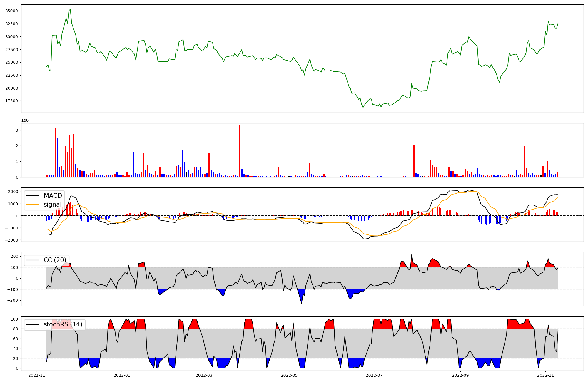This screenshot has width=588, height=382.
Task: Click the orange signal legend line
Action: [x=33, y=205]
